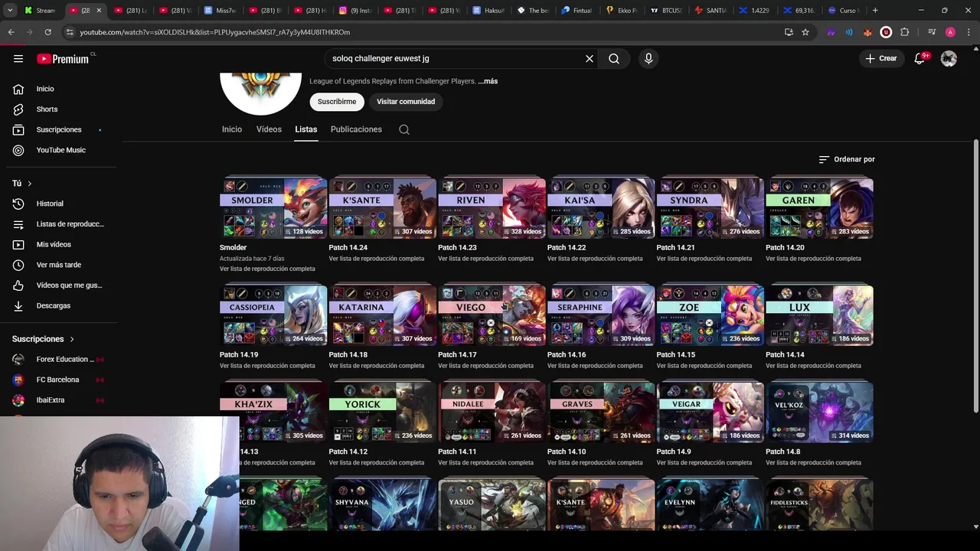Select the Listas tab

click(x=306, y=129)
